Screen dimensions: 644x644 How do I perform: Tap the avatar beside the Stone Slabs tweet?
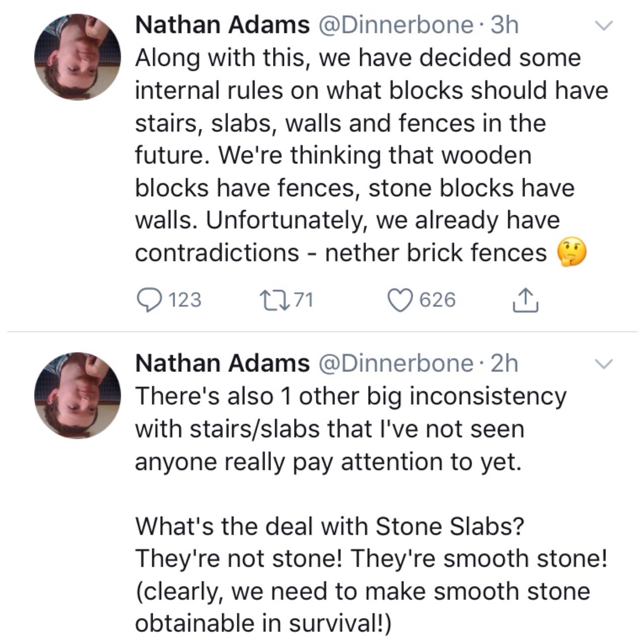pyautogui.click(x=78, y=395)
